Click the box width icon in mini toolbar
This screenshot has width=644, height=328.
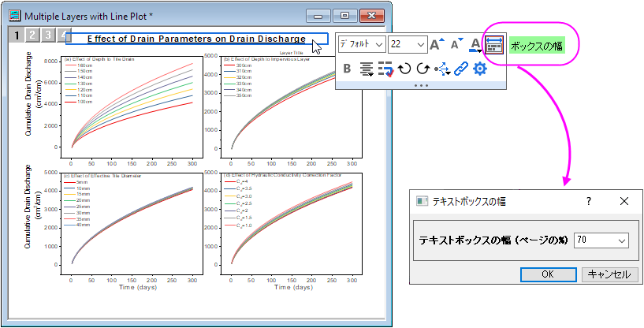click(494, 44)
